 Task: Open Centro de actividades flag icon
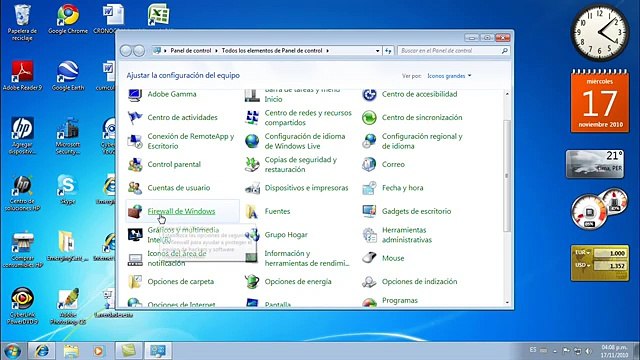(135, 118)
